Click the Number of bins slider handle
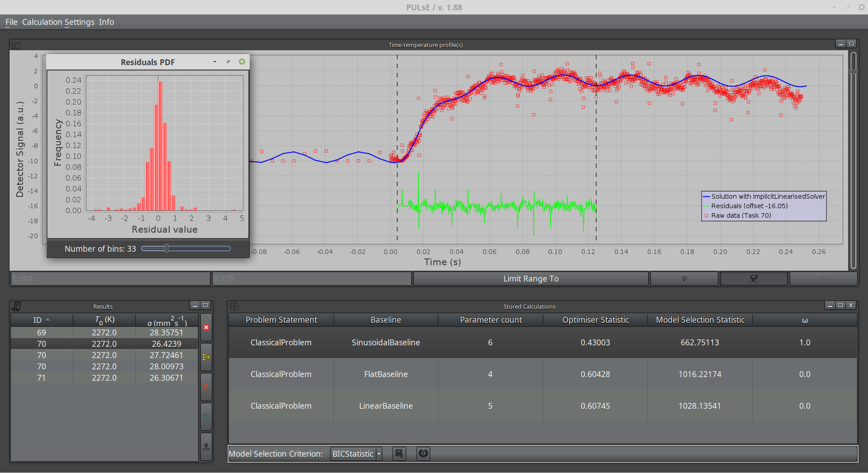The image size is (868, 473). (167, 248)
